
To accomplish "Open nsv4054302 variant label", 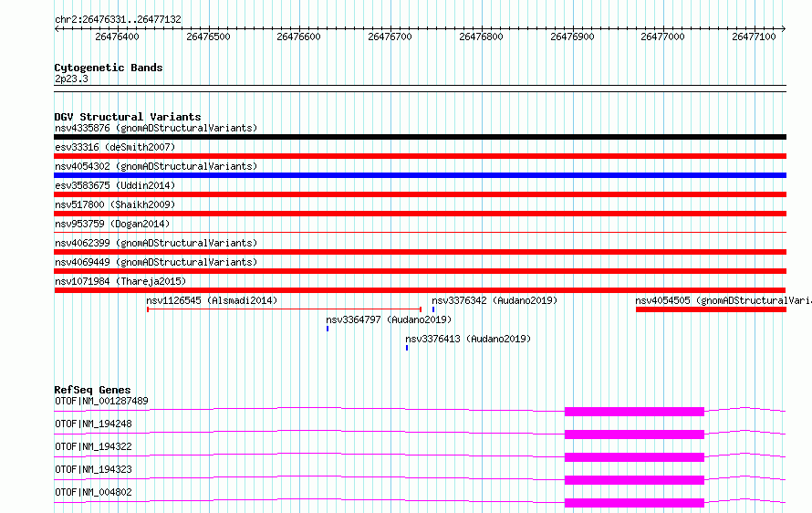I will click(x=156, y=166).
